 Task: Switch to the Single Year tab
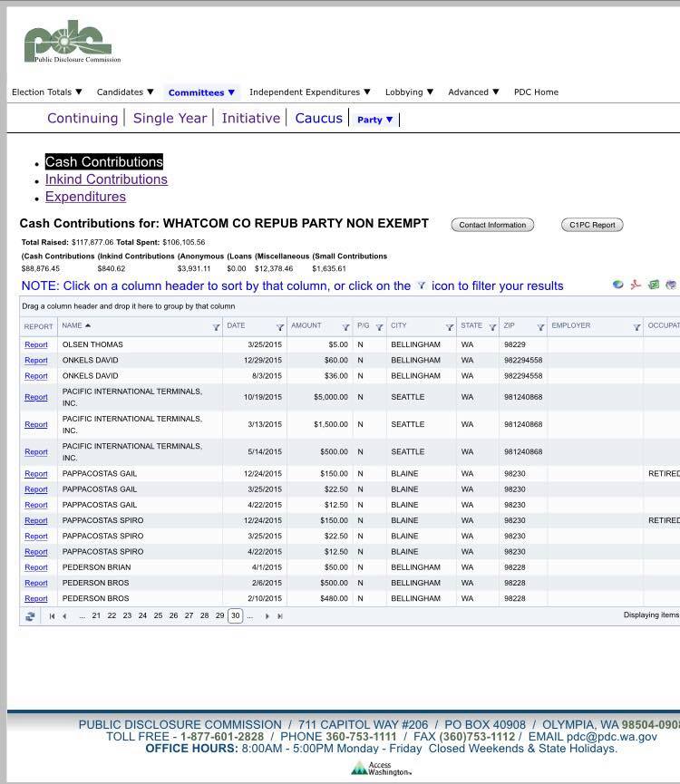click(170, 118)
